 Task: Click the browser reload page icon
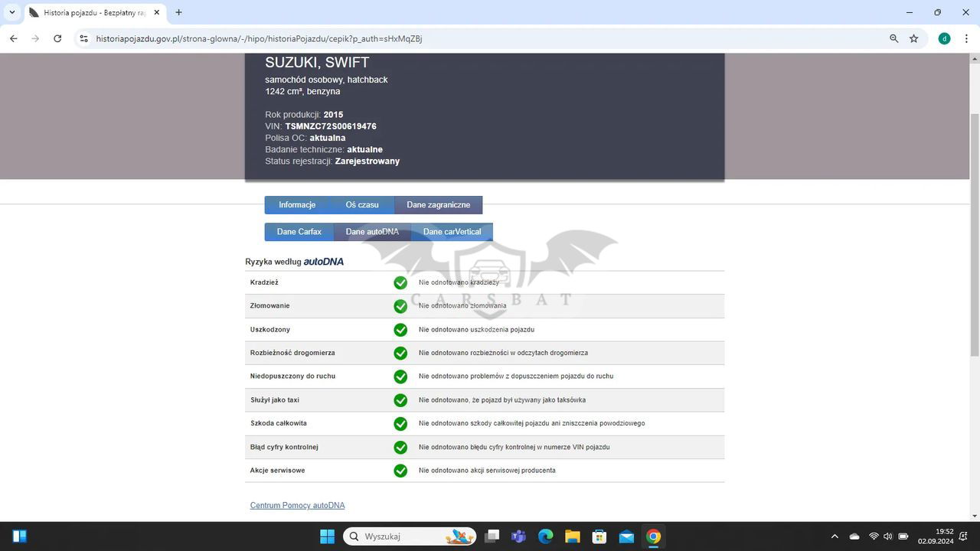click(x=57, y=38)
